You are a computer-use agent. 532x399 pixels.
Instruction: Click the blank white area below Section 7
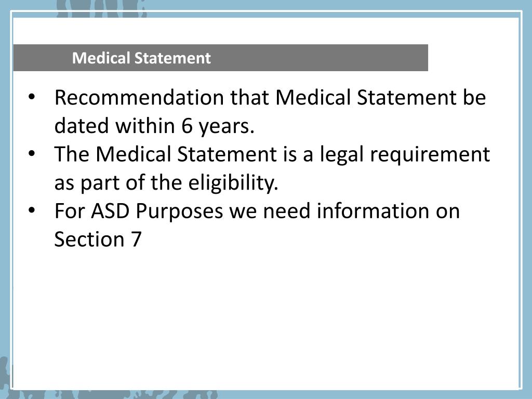(260, 312)
